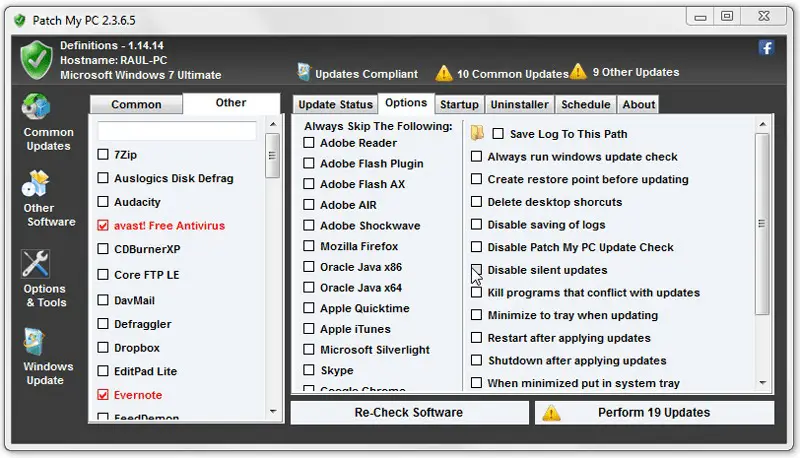Click Re-Check Software button
The height and width of the screenshot is (458, 800).
click(409, 413)
